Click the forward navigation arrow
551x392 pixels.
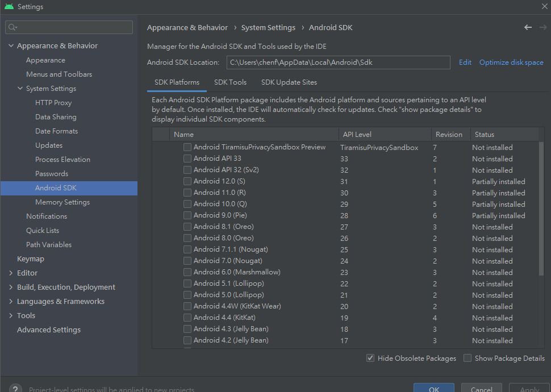click(542, 27)
